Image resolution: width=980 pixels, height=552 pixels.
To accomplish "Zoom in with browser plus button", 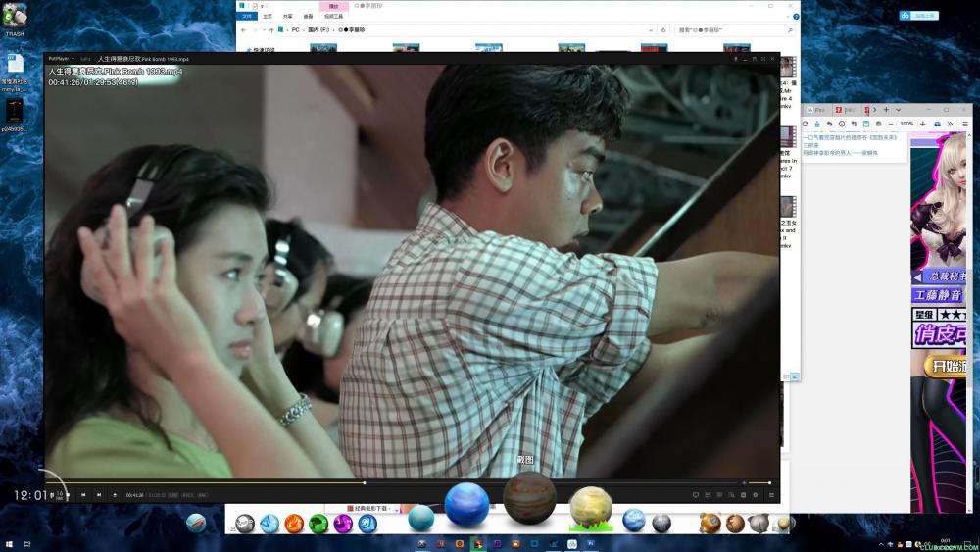I will tap(922, 124).
